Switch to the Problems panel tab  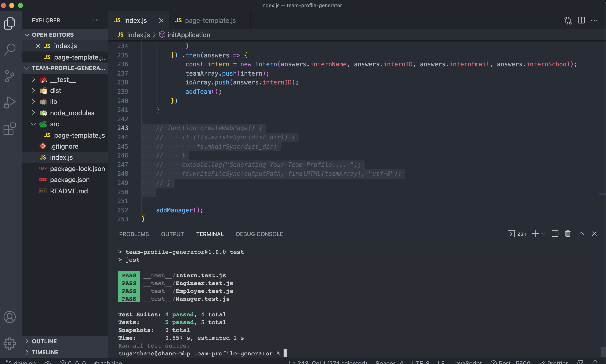(x=134, y=234)
